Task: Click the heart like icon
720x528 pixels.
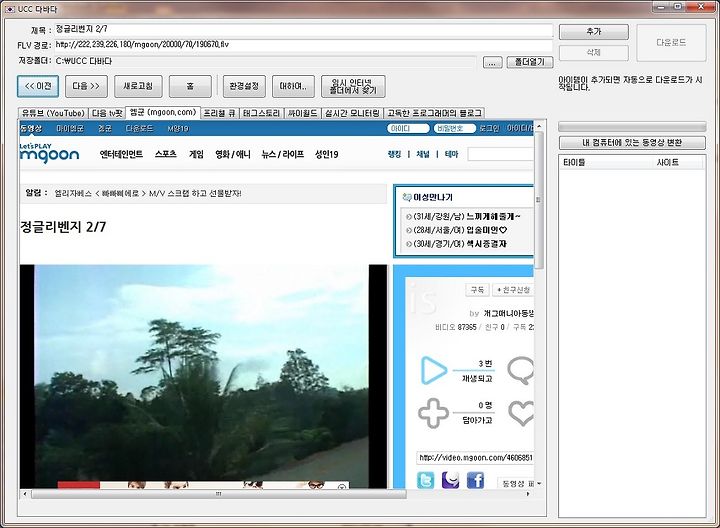Action: pos(521,413)
